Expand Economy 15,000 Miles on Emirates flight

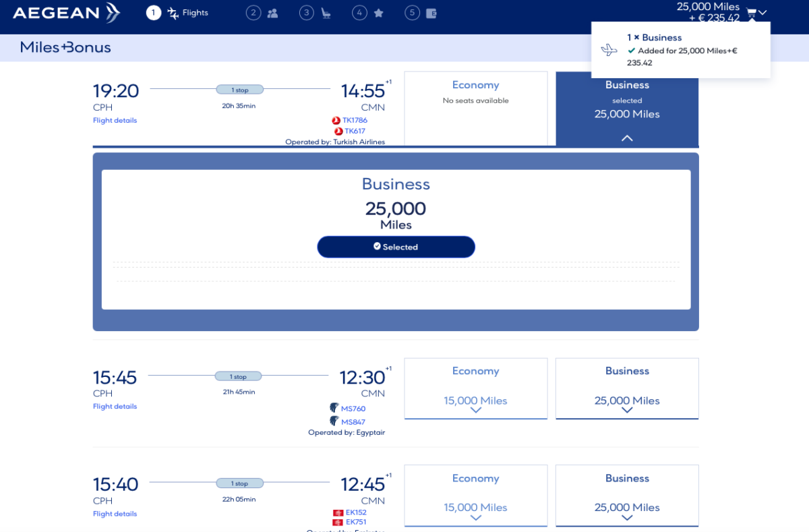(476, 496)
